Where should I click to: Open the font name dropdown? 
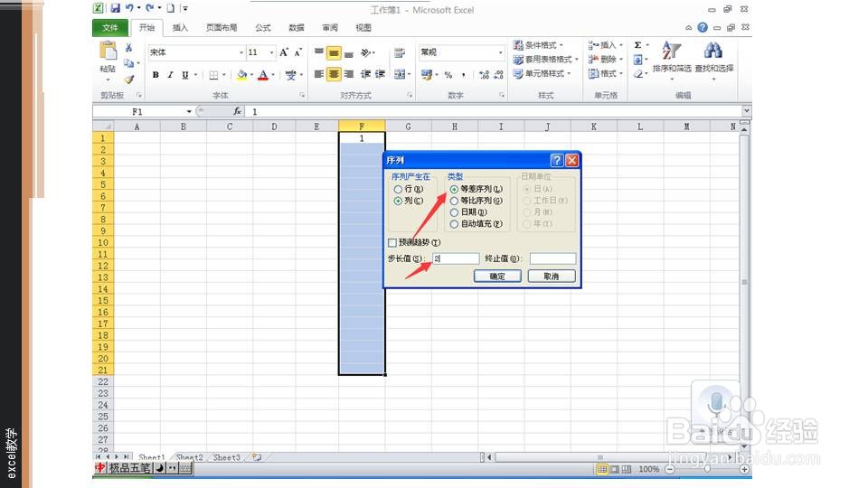pyautogui.click(x=241, y=52)
